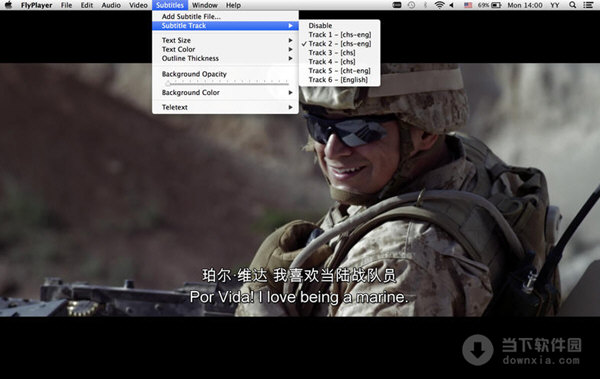This screenshot has height=379, width=600.
Task: Click the Time Machine clock icon
Action: (x=411, y=5)
